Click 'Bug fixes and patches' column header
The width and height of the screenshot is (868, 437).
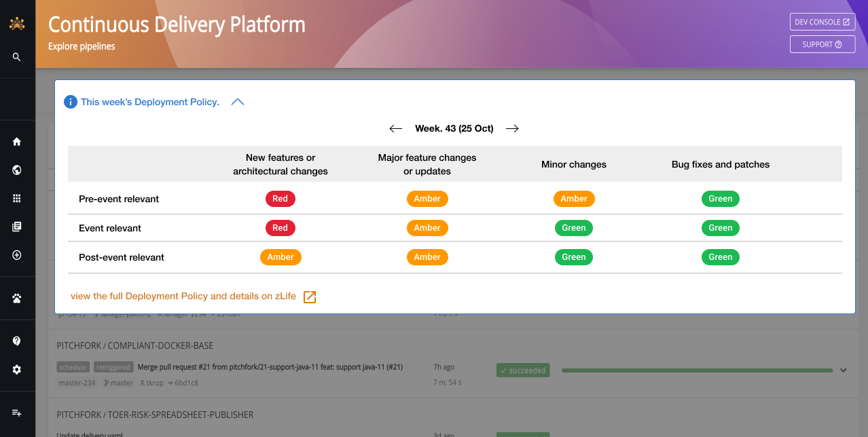click(x=721, y=164)
